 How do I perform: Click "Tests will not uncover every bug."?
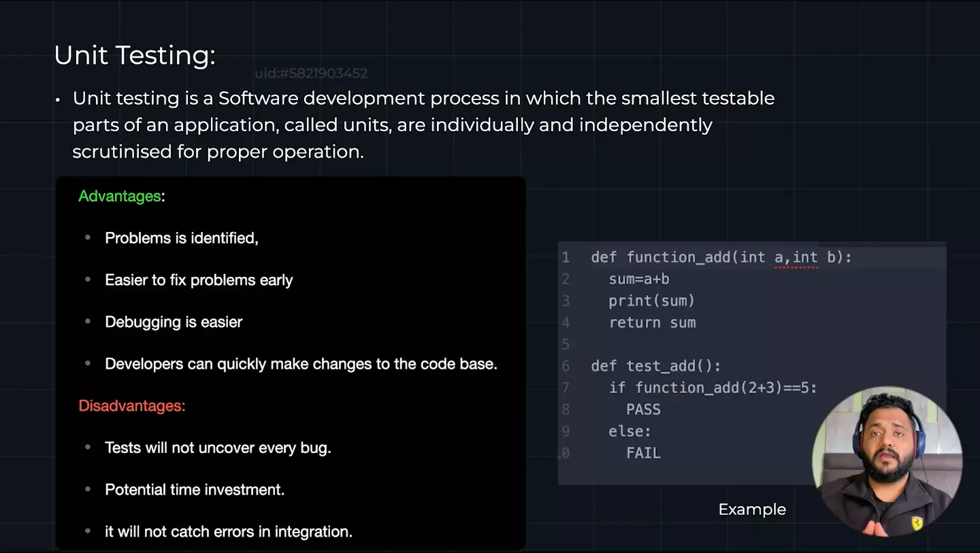[x=218, y=448]
